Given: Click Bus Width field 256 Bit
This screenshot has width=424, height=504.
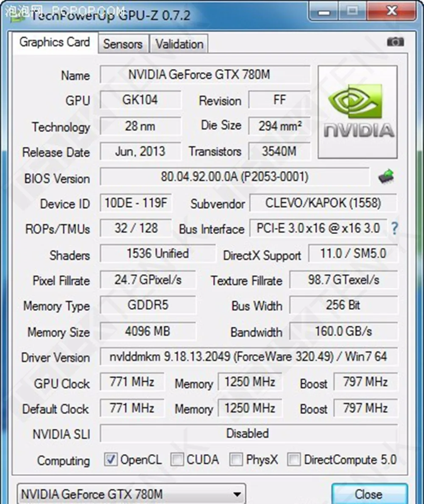Looking at the screenshot, I should [343, 305].
